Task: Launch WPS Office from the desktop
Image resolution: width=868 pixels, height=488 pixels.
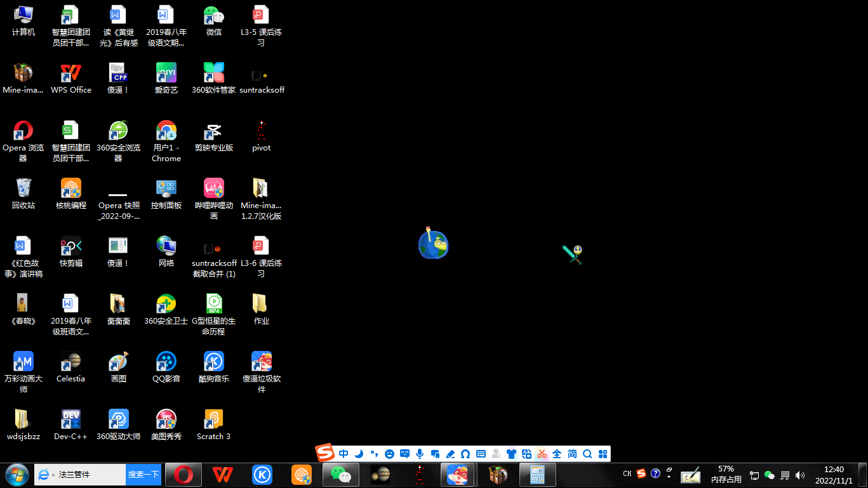Action: point(71,78)
